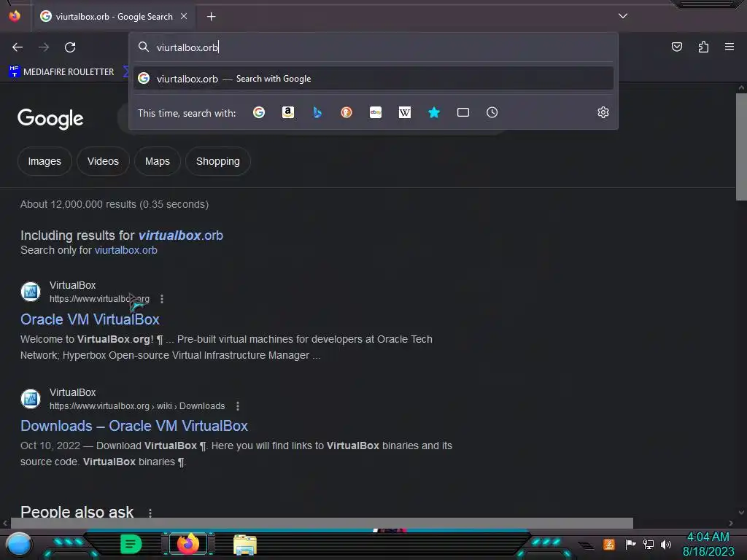This screenshot has width=747, height=560.
Task: Click the vertical page scrollbar
Action: coord(741,147)
